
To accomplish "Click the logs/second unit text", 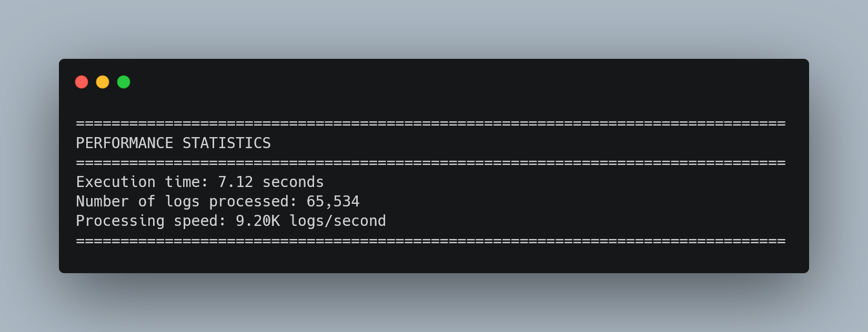I will coord(338,221).
